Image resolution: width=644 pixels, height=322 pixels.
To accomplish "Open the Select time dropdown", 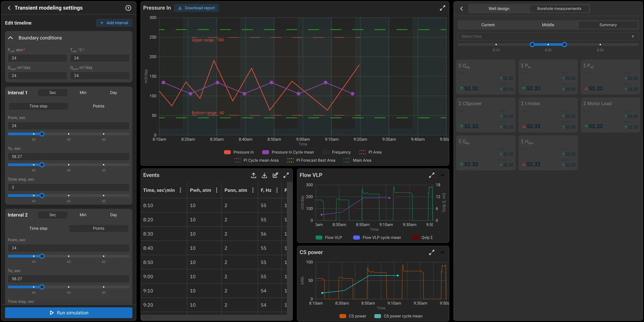I will 548,36.
